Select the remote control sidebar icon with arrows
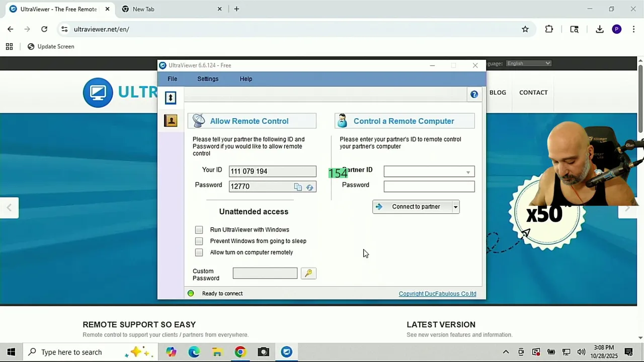Image resolution: width=644 pixels, height=362 pixels. (x=171, y=98)
